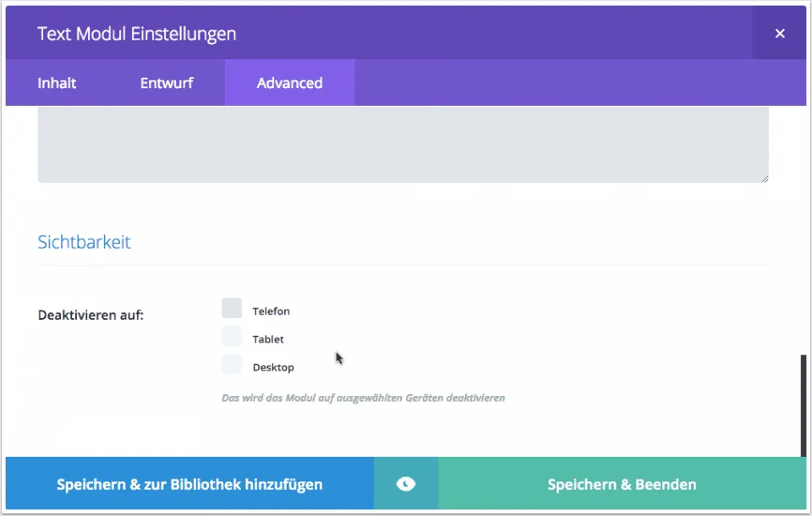
Task: Select the Advanced tab
Action: 289,83
